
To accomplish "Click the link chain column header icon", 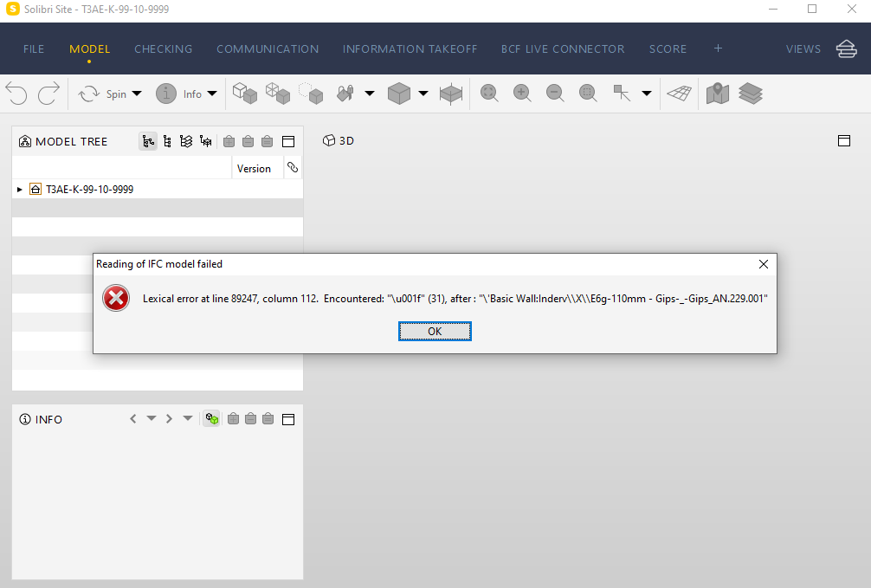I will (x=293, y=167).
